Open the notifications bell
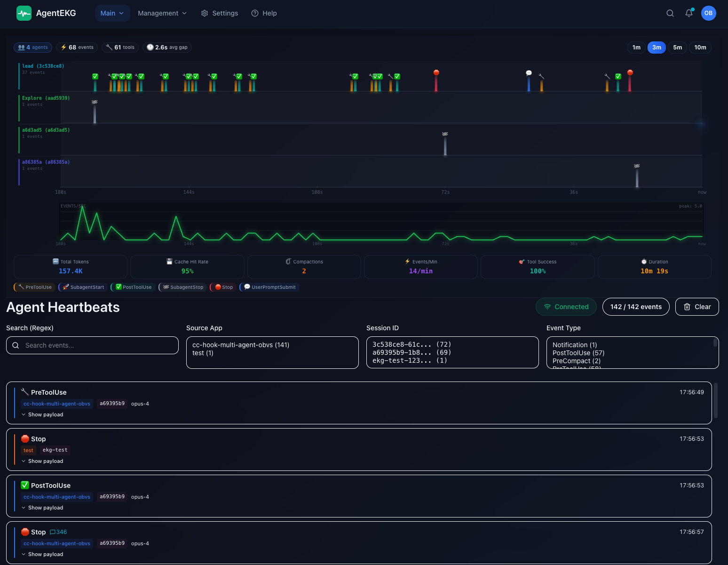This screenshot has height=565, width=728. [689, 13]
